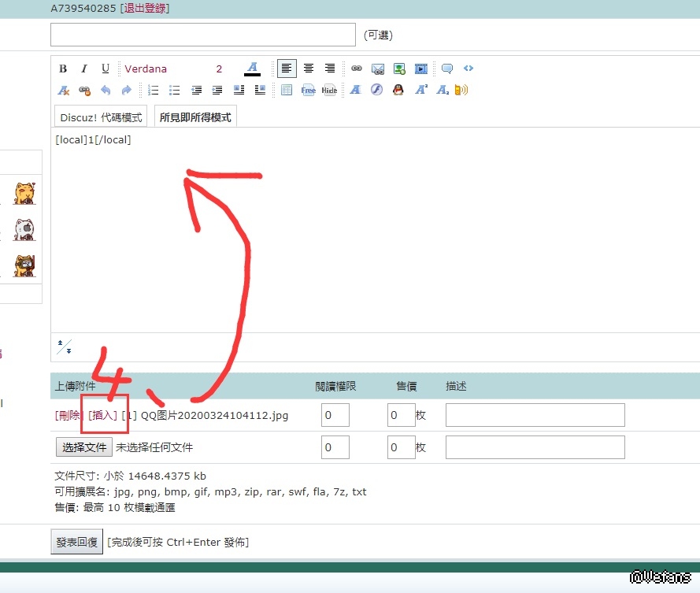Increase the text indent

pos(217,91)
